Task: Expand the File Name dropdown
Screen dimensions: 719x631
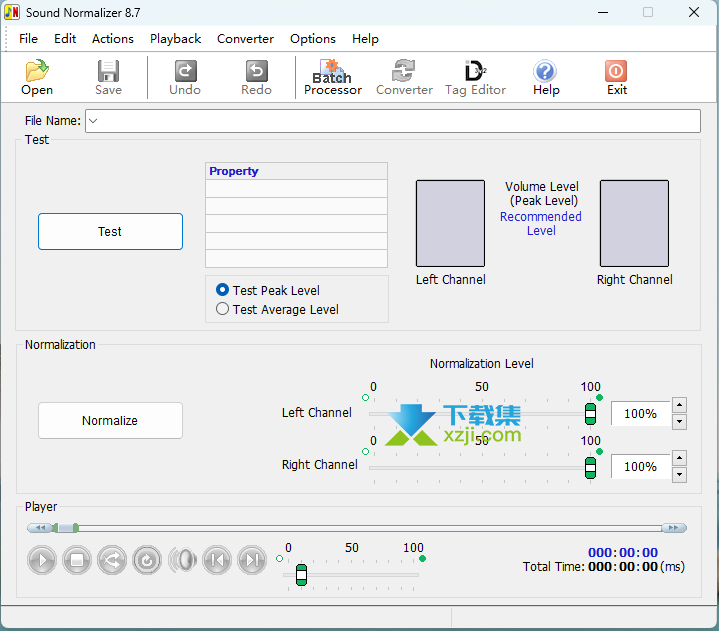Action: coord(93,121)
